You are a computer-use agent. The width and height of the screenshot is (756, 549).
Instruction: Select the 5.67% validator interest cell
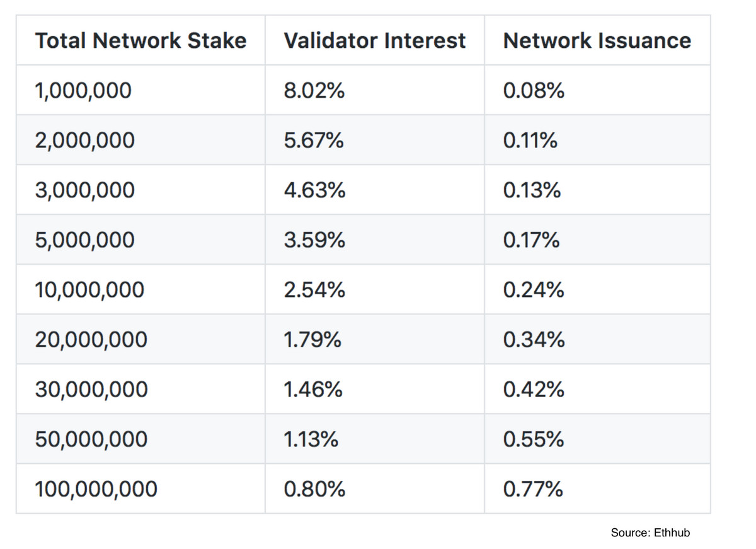point(314,141)
